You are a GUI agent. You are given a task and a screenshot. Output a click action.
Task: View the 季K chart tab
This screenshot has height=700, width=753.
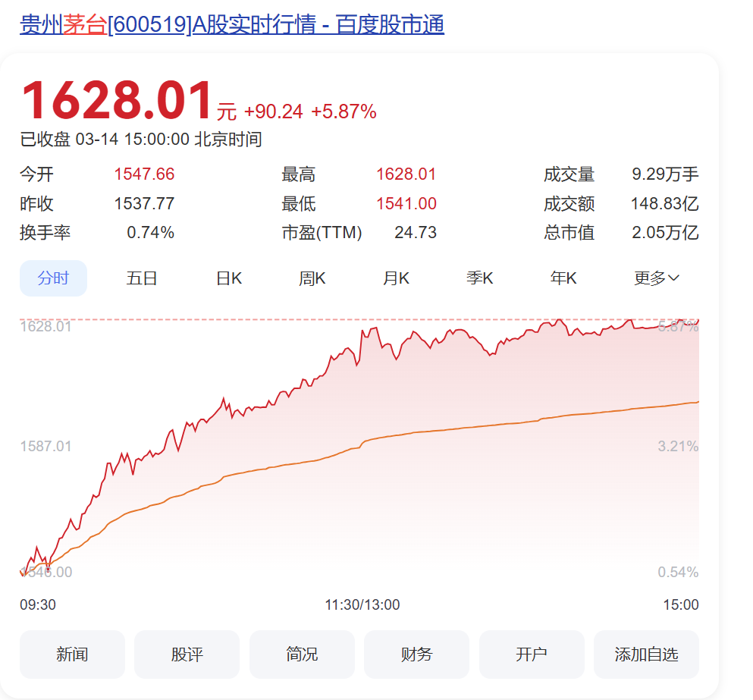click(480, 278)
